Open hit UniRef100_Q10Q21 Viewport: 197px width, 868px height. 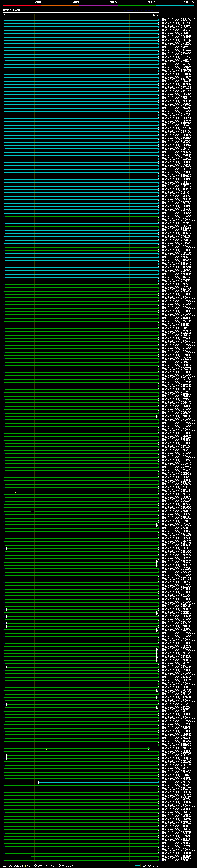pyautogui.click(x=177, y=67)
